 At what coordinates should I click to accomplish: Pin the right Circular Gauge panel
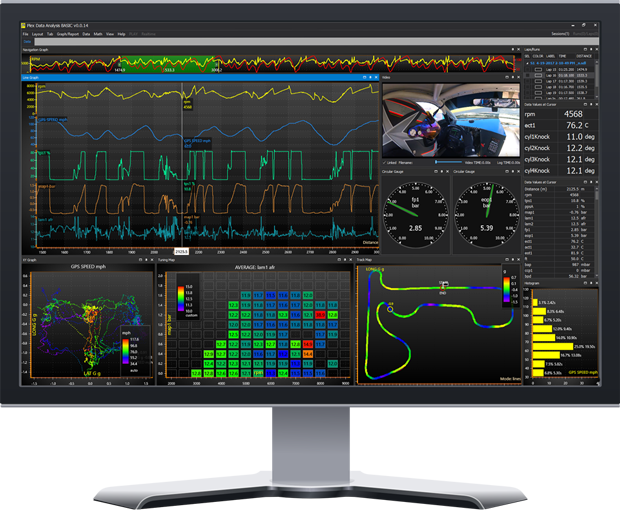click(x=510, y=171)
